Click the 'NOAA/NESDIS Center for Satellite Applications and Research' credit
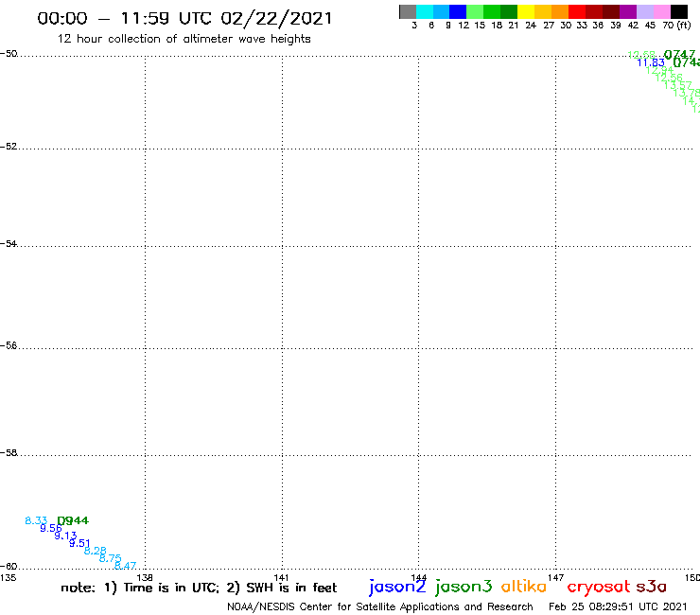The height and width of the screenshot is (615, 700). pyautogui.click(x=380, y=607)
